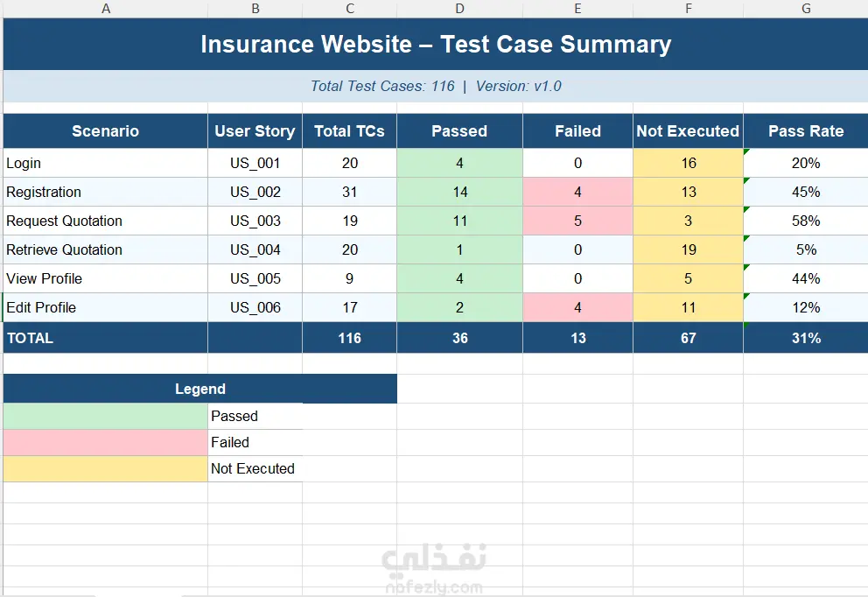
Task: Click the Legend header cell
Action: click(x=199, y=389)
